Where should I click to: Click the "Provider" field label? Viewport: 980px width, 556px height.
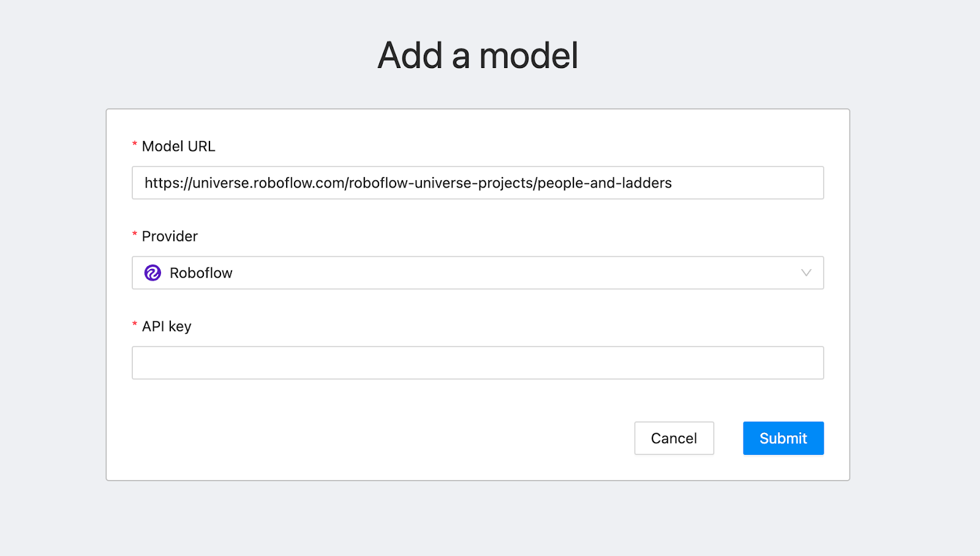[170, 237]
